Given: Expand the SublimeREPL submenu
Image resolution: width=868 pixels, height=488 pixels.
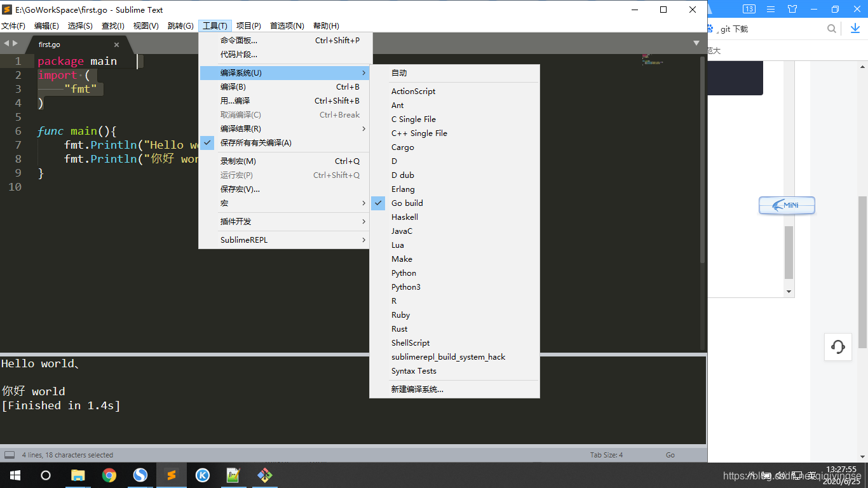Looking at the screenshot, I should tap(284, 240).
